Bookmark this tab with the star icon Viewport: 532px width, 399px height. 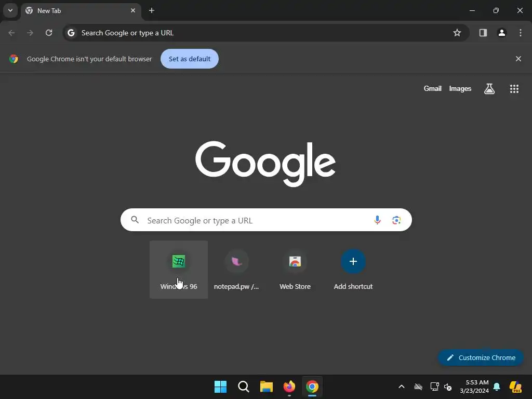coord(457,33)
